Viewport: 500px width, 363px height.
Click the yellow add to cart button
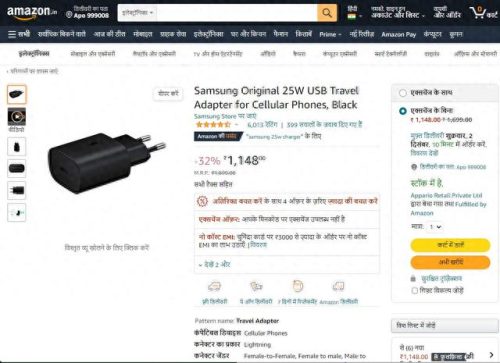coord(450,245)
